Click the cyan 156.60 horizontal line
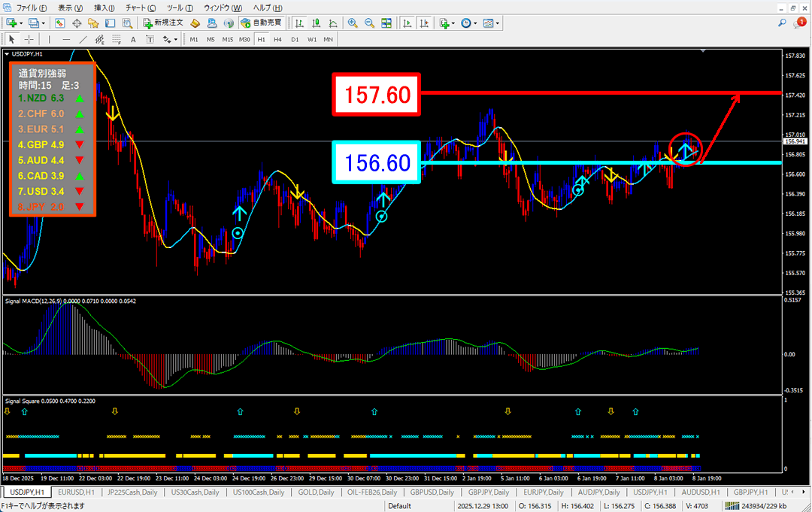This screenshot has height=512, width=812. tap(601, 162)
